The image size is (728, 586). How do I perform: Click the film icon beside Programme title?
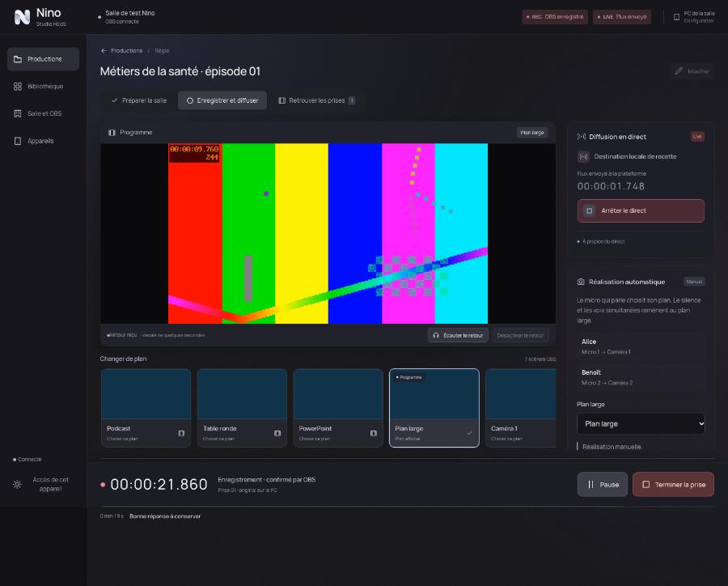click(x=112, y=133)
